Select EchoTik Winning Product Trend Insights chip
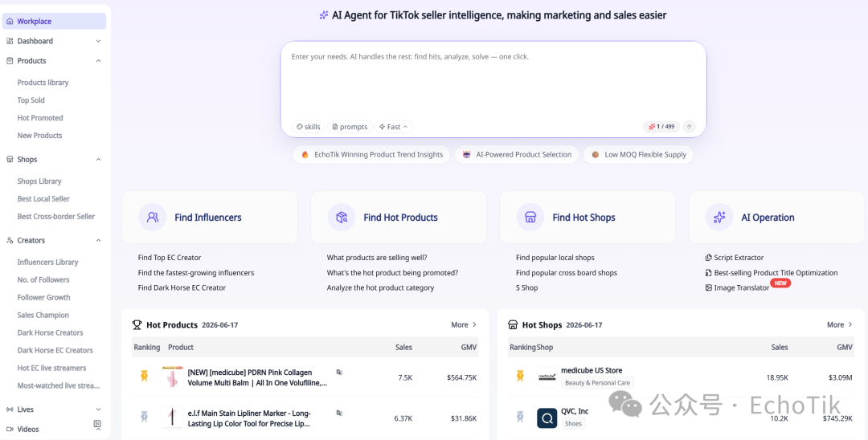Screen dimensions: 868x440 [x=372, y=155]
